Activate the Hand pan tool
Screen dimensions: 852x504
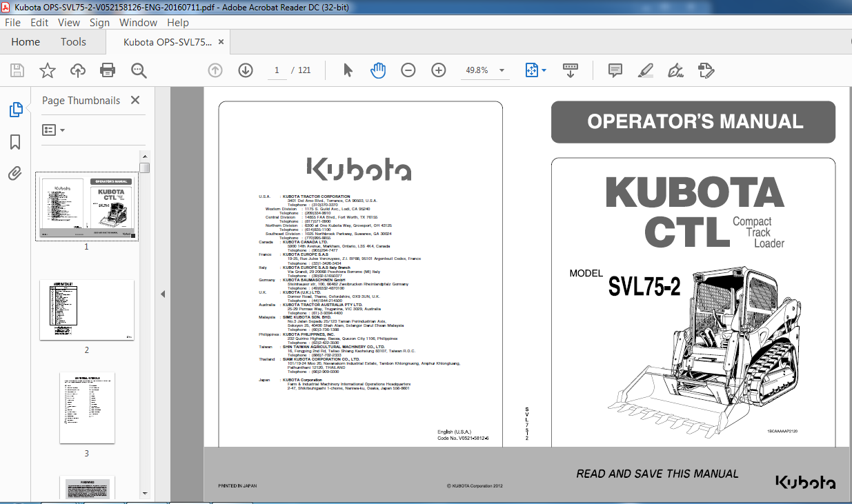click(x=378, y=70)
